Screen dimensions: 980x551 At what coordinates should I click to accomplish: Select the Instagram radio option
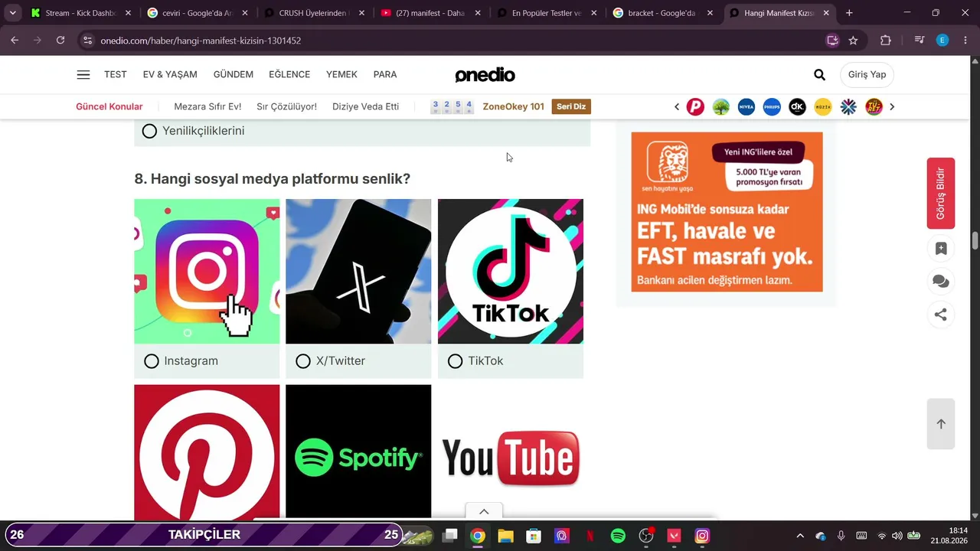[x=152, y=361]
